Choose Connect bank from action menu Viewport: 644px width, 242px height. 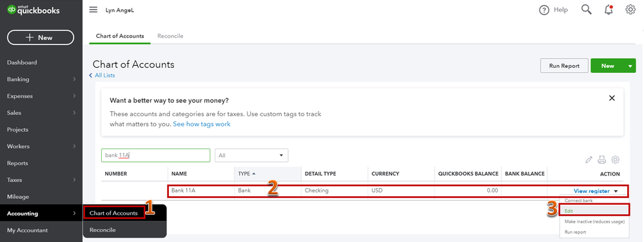(578, 201)
